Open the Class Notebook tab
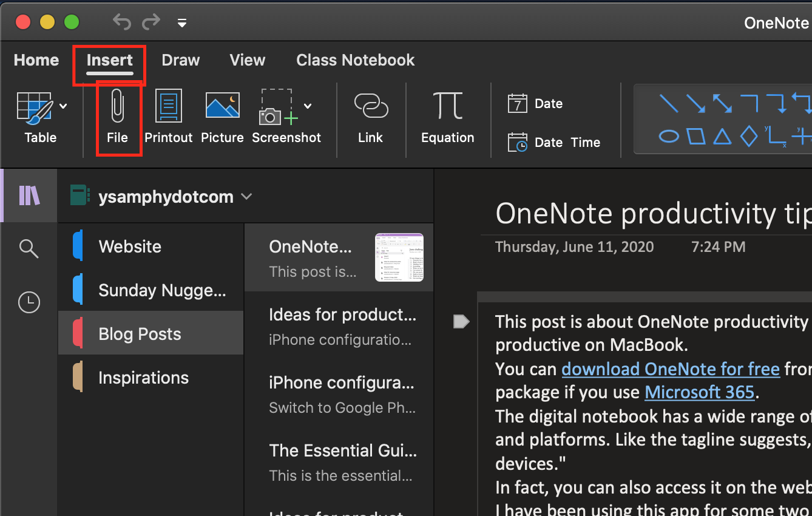 (356, 60)
